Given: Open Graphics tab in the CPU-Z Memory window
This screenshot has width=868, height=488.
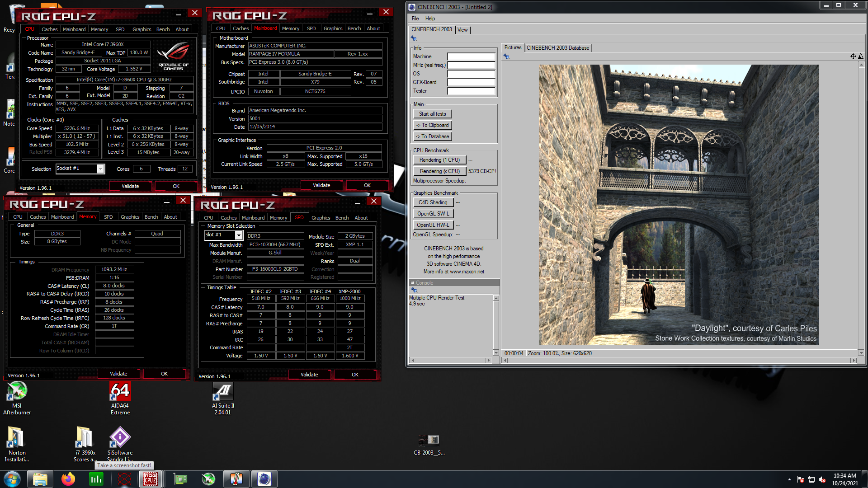Looking at the screenshot, I should [130, 217].
